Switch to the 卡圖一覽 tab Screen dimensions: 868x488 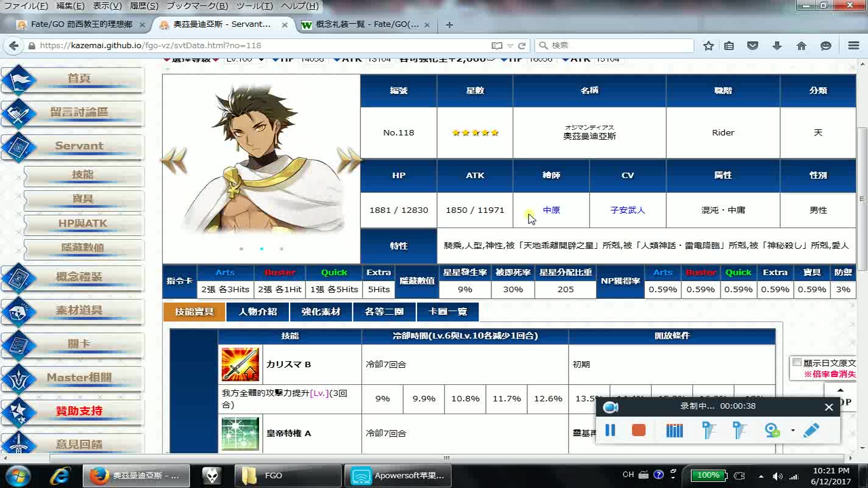(447, 312)
